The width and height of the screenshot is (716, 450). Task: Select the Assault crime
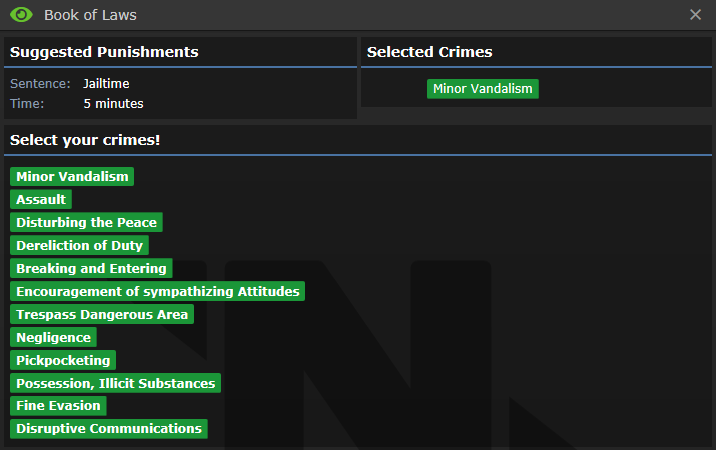click(41, 199)
